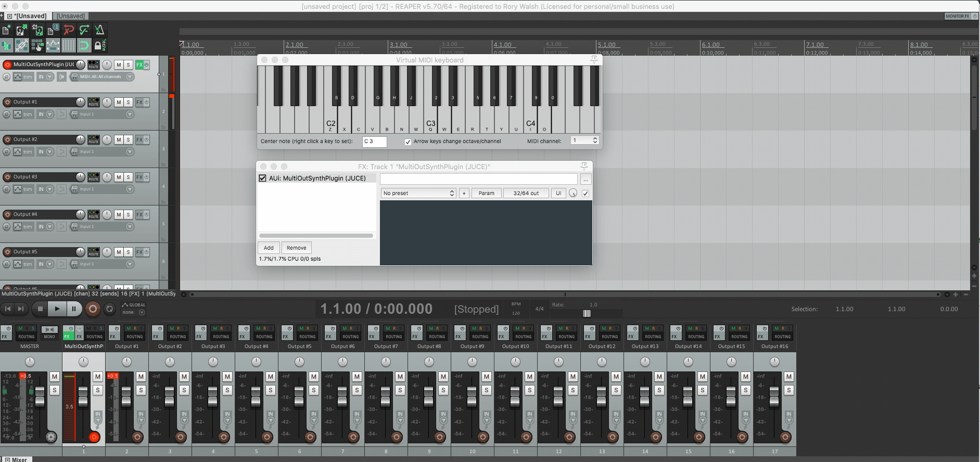Mute the Output #2 track
The width and height of the screenshot is (980, 462).
(119, 139)
